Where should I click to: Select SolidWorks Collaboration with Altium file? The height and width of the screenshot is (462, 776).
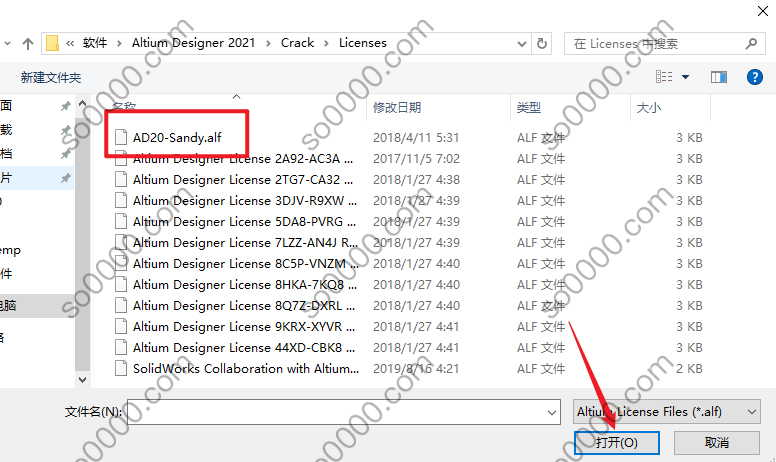pyautogui.click(x=245, y=369)
